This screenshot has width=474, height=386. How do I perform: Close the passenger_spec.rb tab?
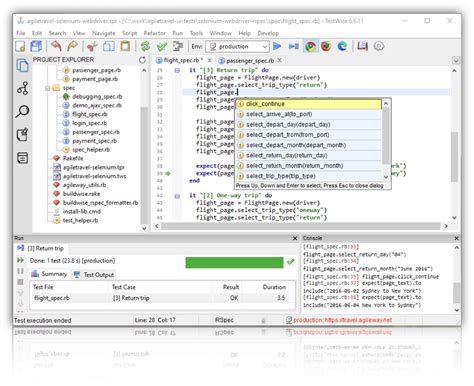280,60
